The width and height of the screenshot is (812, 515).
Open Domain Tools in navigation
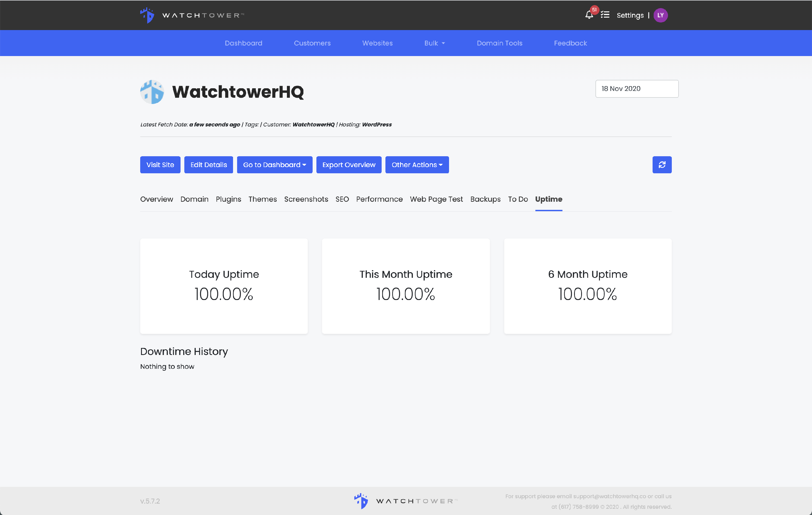pos(499,43)
